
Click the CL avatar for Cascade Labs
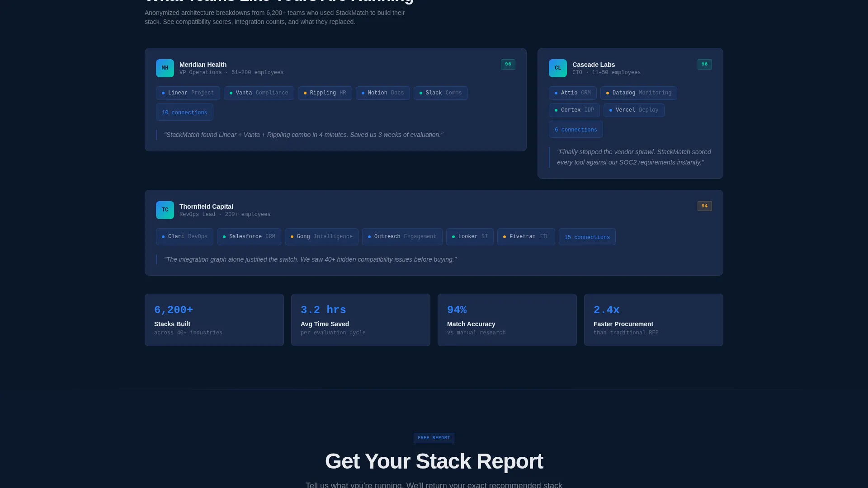(558, 68)
